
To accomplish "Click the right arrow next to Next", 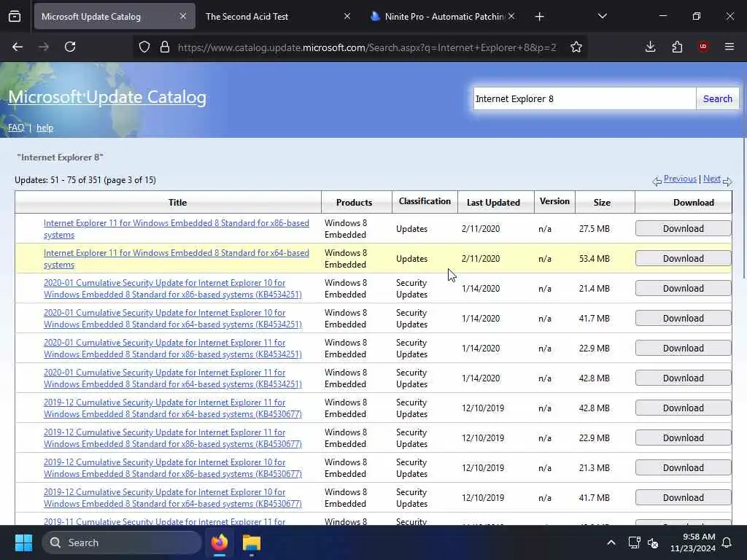I will point(727,182).
